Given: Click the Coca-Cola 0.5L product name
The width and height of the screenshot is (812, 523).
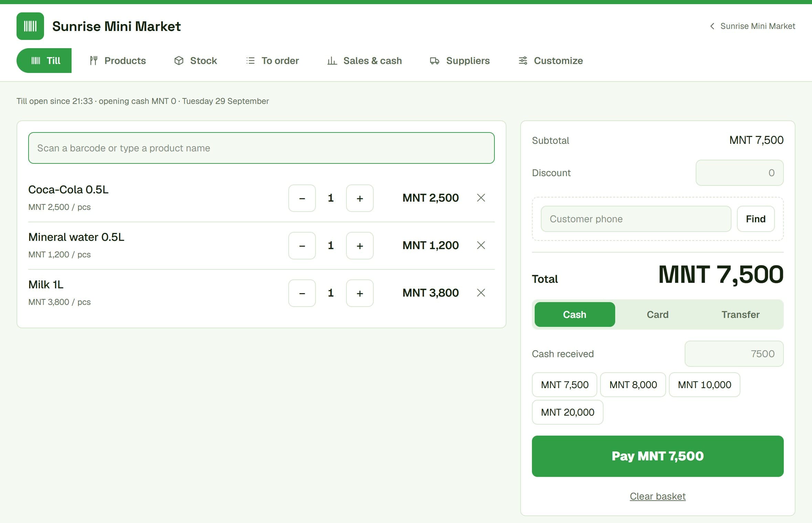Looking at the screenshot, I should 68,190.
